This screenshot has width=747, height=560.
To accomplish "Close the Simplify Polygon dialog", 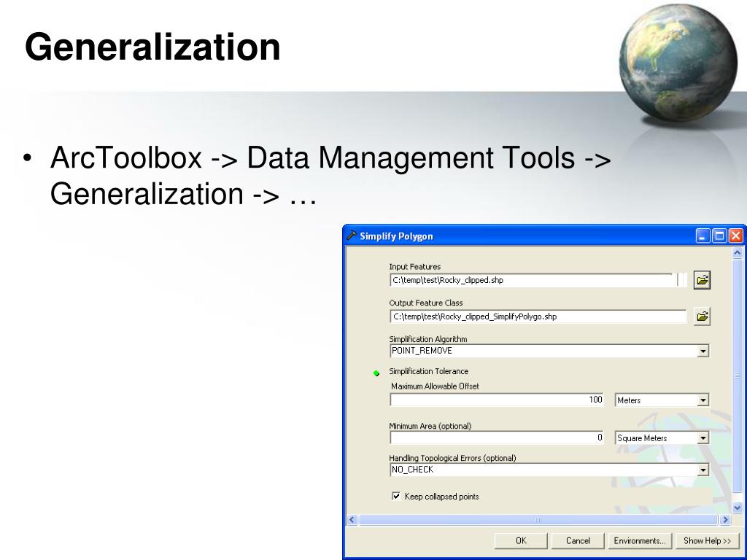I will 735,236.
